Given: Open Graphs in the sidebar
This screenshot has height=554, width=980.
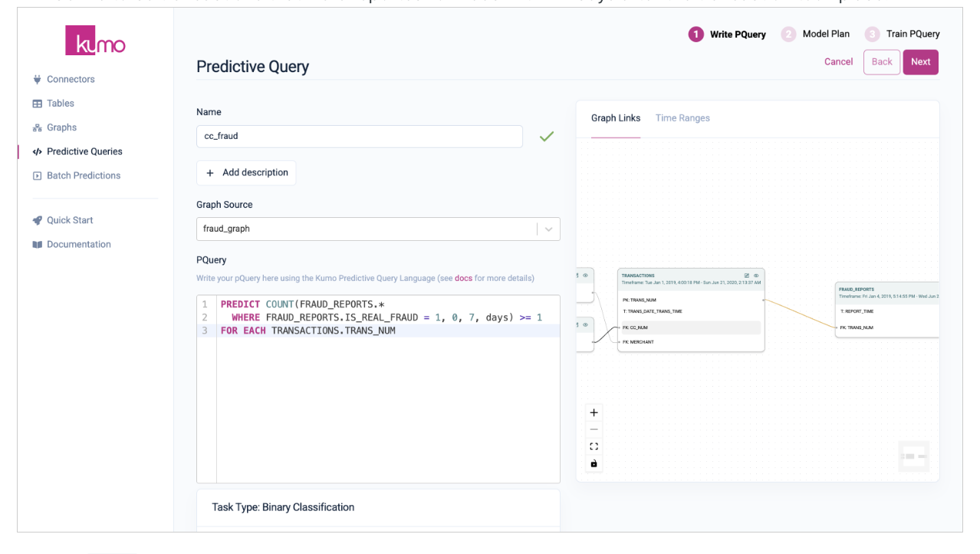Looking at the screenshot, I should pos(61,127).
